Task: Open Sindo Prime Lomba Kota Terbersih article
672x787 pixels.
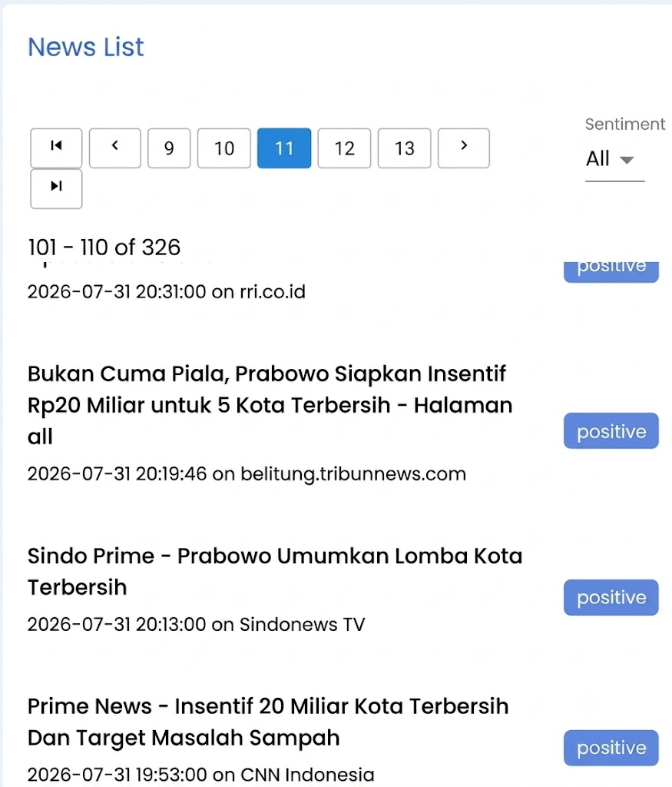Action: (x=275, y=572)
